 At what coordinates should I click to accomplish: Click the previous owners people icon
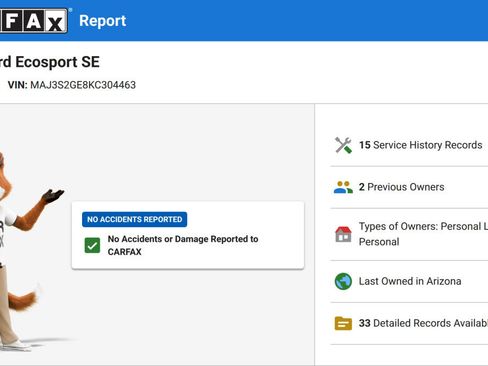pyautogui.click(x=343, y=187)
